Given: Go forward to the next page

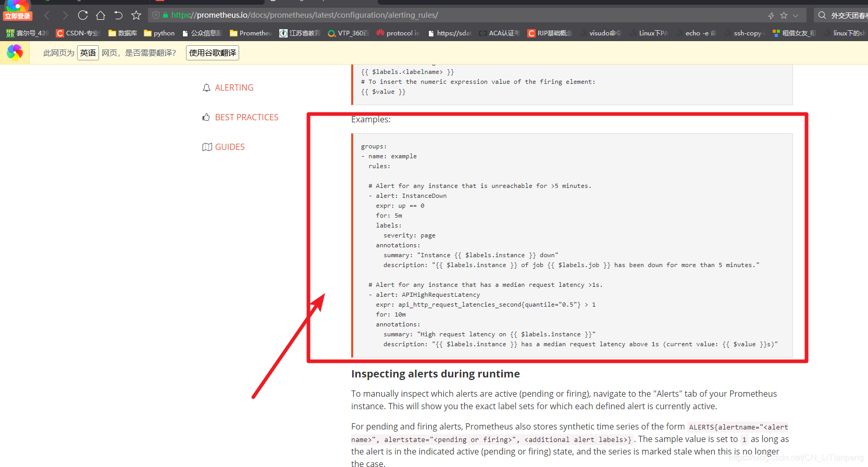Looking at the screenshot, I should (x=65, y=15).
